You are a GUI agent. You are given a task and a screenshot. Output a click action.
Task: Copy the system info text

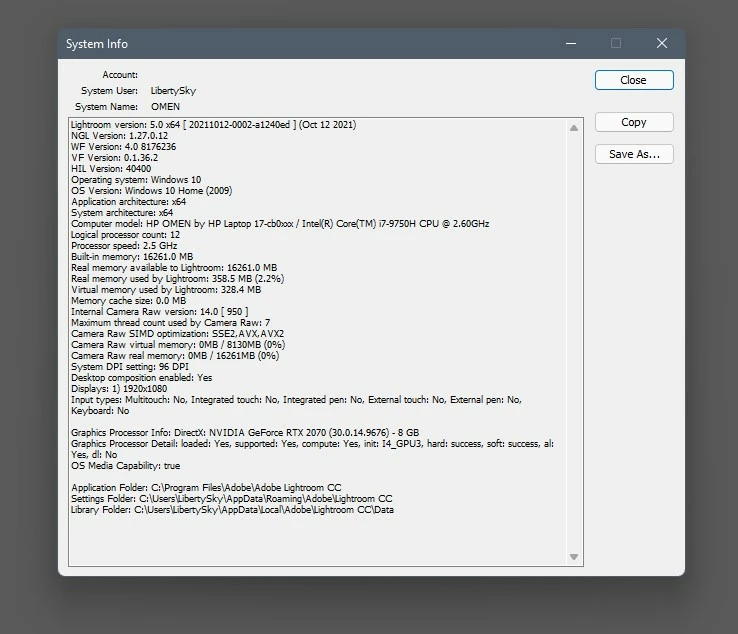634,122
